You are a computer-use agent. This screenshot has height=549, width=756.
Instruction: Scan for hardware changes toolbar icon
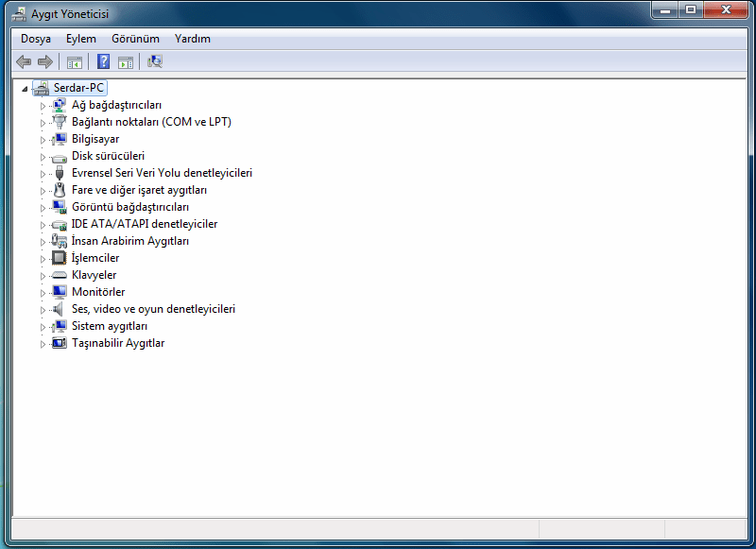pyautogui.click(x=155, y=61)
